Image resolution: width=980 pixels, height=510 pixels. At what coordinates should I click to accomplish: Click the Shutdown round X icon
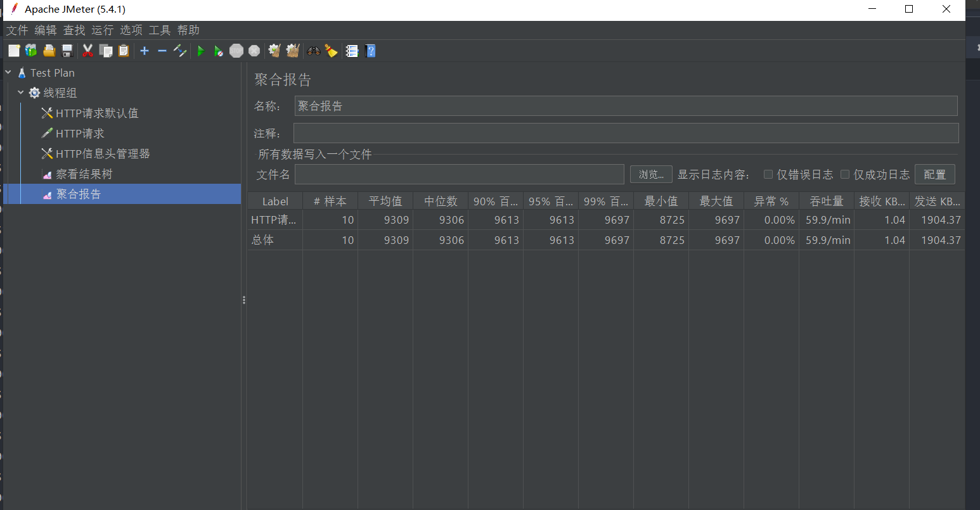tap(254, 51)
